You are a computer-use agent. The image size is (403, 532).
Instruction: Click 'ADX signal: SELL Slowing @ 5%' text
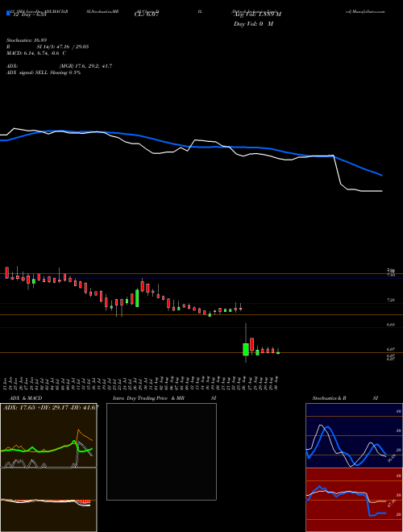pyautogui.click(x=44, y=73)
